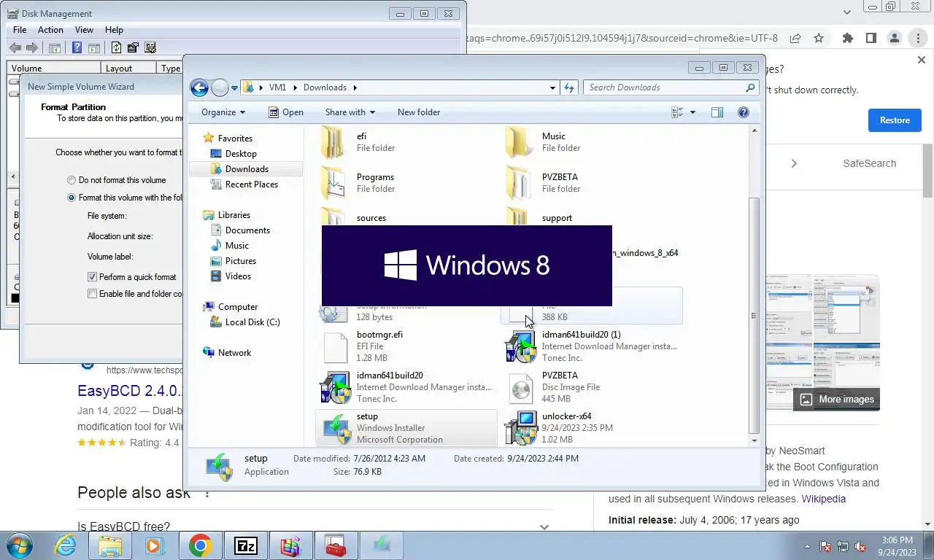Select 'Format this volume with the following' radio
This screenshot has height=560, width=934.
(x=72, y=198)
